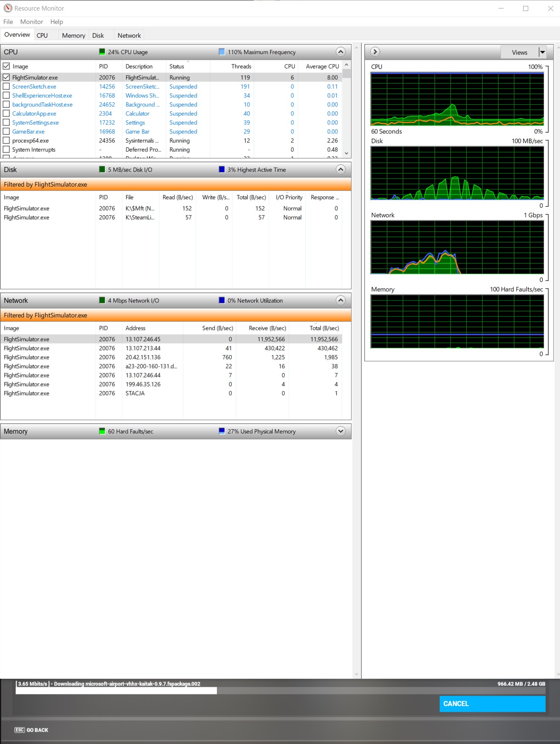Check the System Interrupts checkbox

(6, 150)
